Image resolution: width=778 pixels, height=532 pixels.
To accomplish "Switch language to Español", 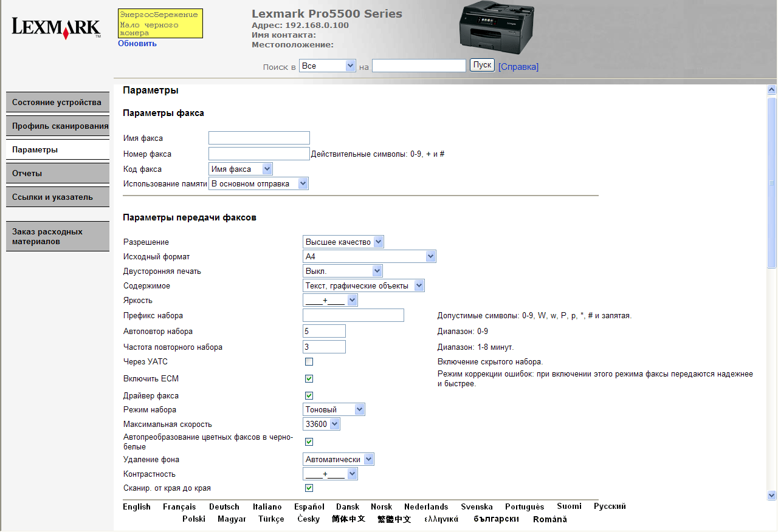I will tap(309, 506).
